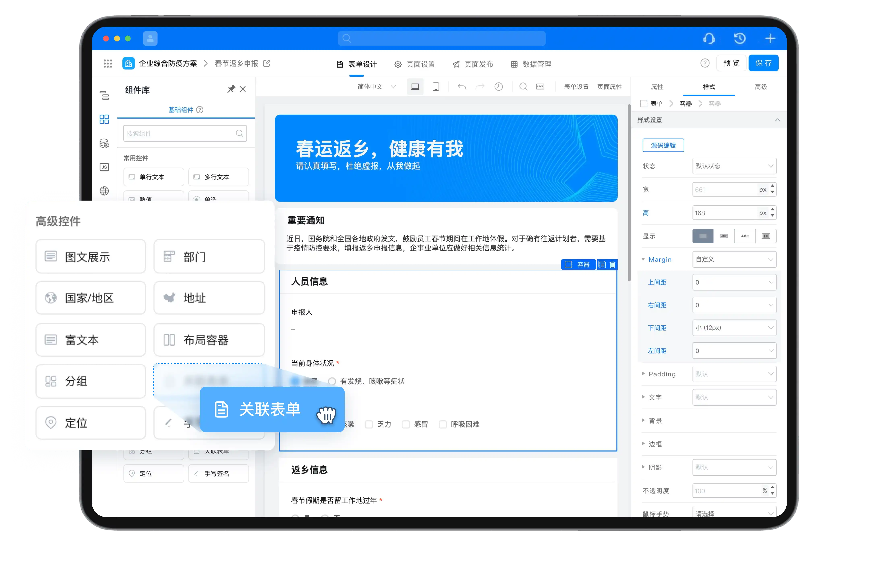Open the apps grid launcher icon
Viewport: 878px width, 588px height.
(108, 63)
